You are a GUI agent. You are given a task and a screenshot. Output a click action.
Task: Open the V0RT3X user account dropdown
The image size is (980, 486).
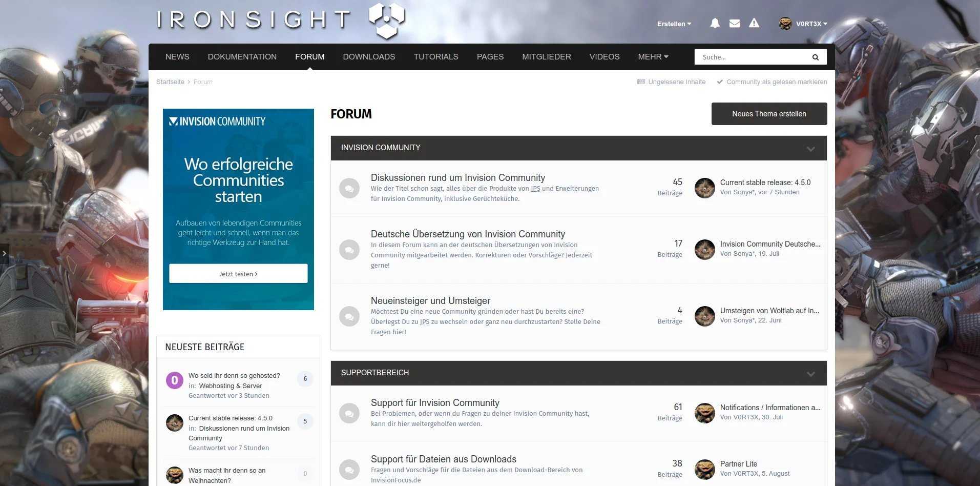[803, 24]
